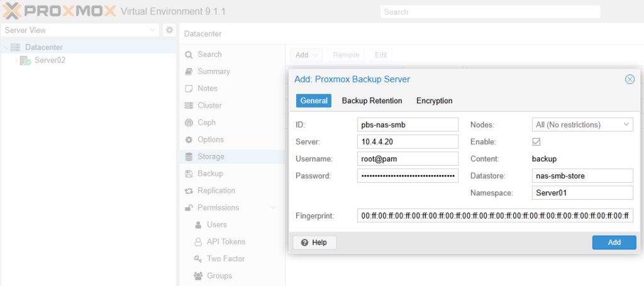This screenshot has height=286, width=644.
Task: Open Ceph from the datacenter menu
Action: click(206, 122)
